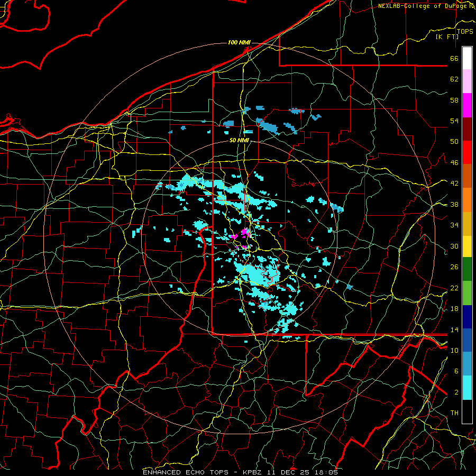Select the light green legend swatch

pyautogui.click(x=467, y=293)
